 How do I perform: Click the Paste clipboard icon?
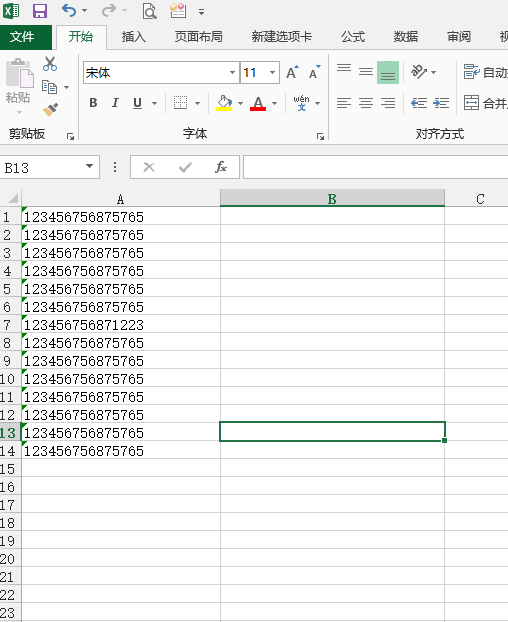coord(19,73)
